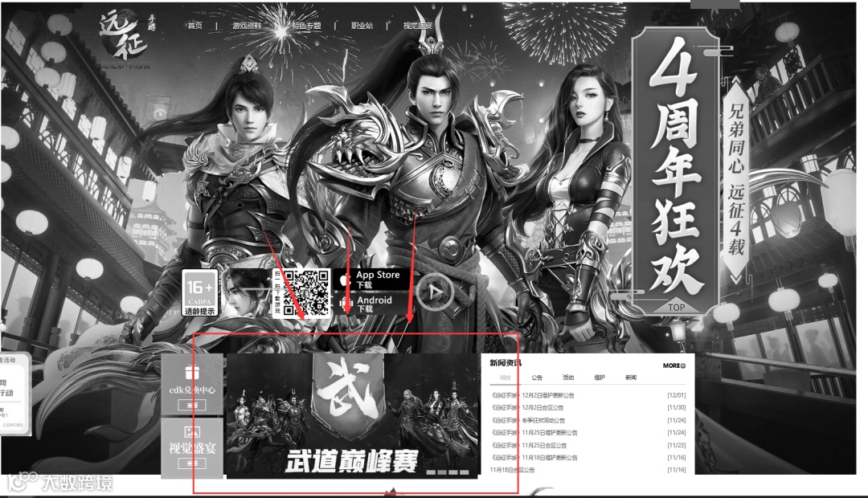868x498 pixels.
Task: Switch to the 维护 news tab
Action: click(600, 378)
